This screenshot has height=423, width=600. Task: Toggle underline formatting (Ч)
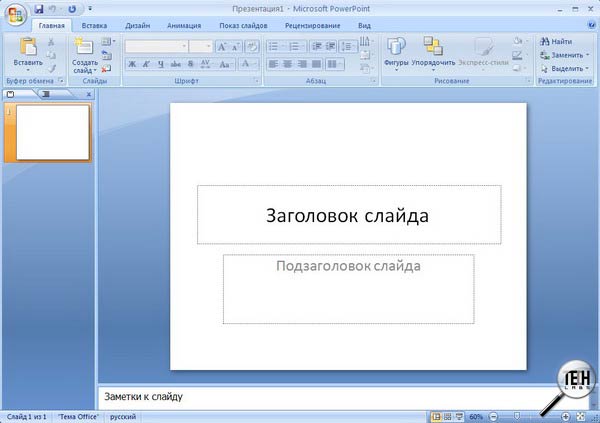161,64
